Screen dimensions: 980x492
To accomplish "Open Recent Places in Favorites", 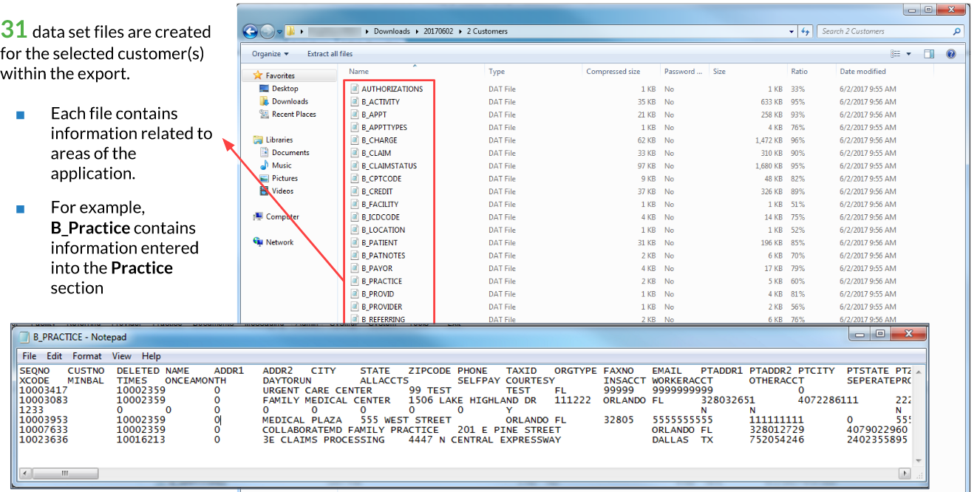I will click(x=293, y=115).
